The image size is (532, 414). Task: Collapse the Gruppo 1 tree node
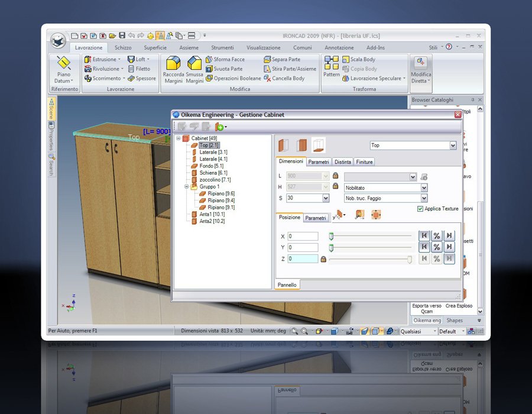tap(186, 186)
